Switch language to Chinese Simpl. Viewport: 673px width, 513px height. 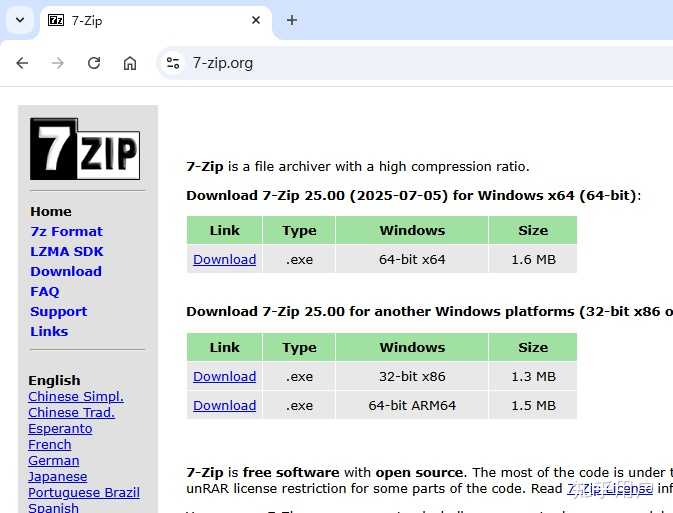[76, 396]
